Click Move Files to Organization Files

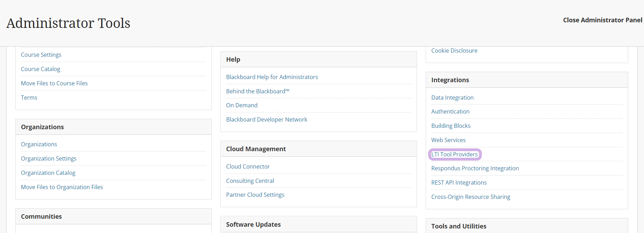tap(62, 187)
